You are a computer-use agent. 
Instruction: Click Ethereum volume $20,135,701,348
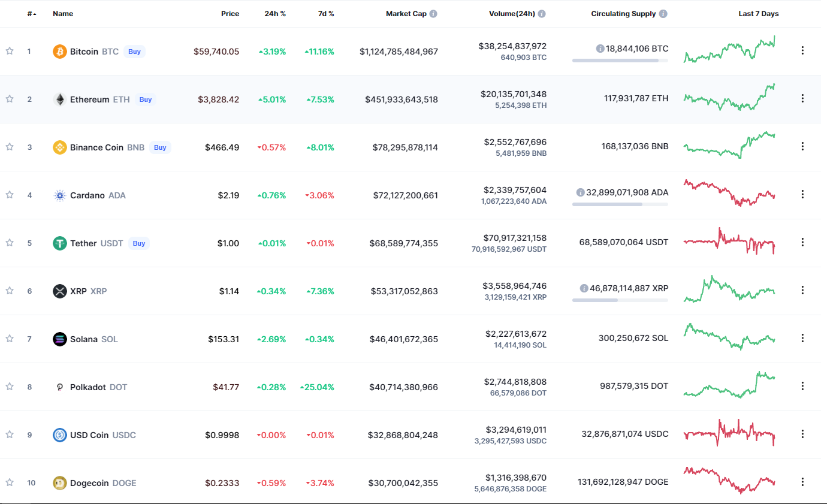513,94
